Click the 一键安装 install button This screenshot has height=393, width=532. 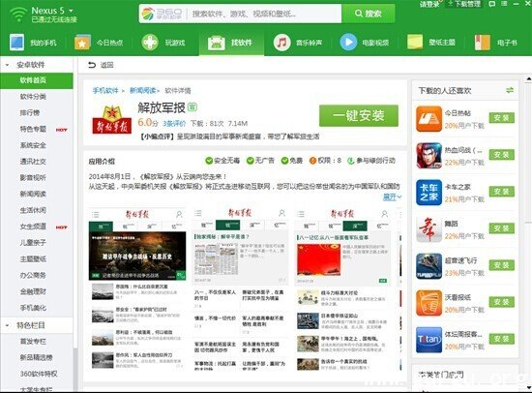pos(359,115)
